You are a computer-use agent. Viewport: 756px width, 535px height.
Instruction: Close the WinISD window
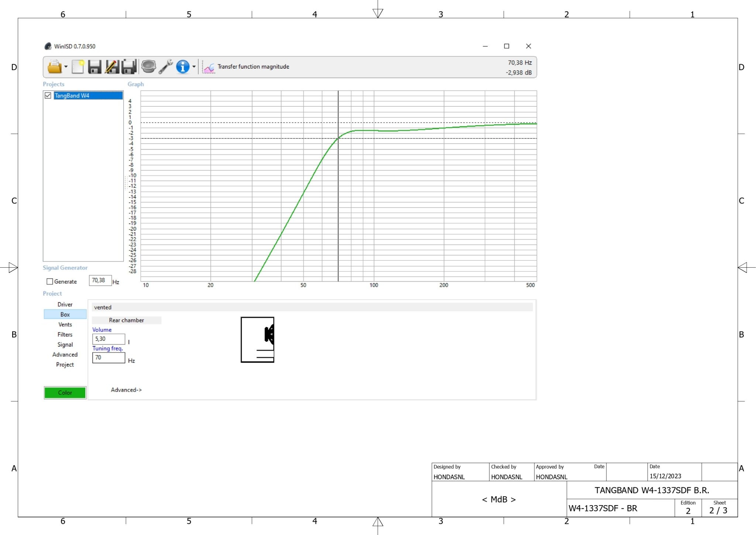pyautogui.click(x=528, y=46)
